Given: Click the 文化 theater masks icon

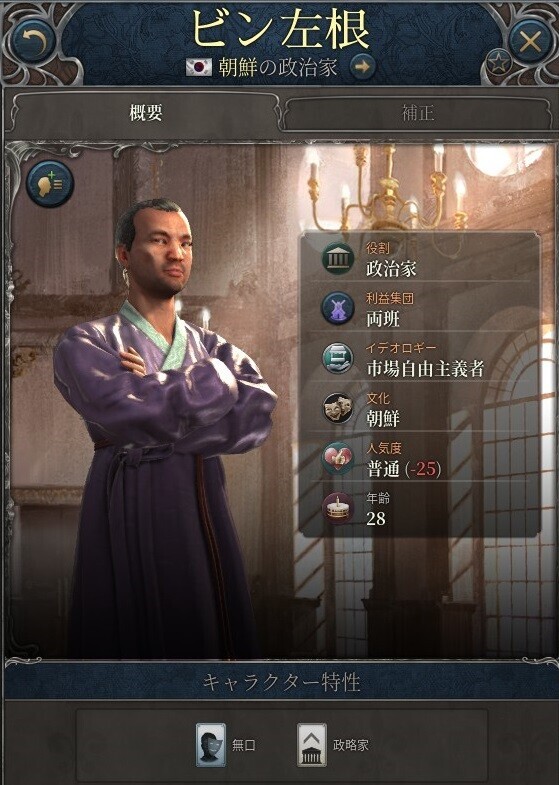Looking at the screenshot, I should tap(338, 409).
